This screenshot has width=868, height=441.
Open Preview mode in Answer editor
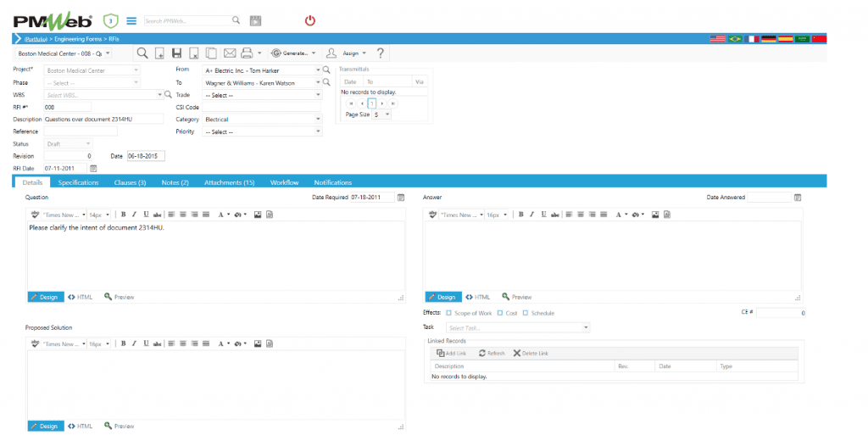[x=517, y=297]
